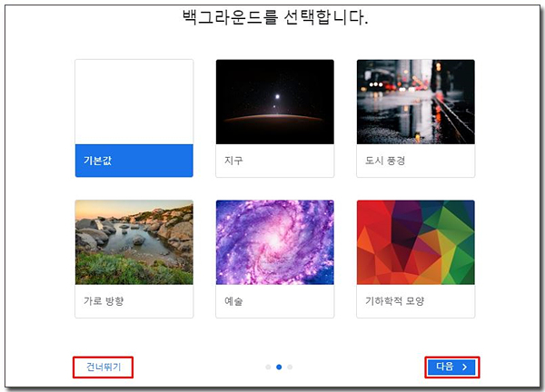Click the 건너뛰기 skip link
Viewport: 545px width, 392px height.
[104, 367]
